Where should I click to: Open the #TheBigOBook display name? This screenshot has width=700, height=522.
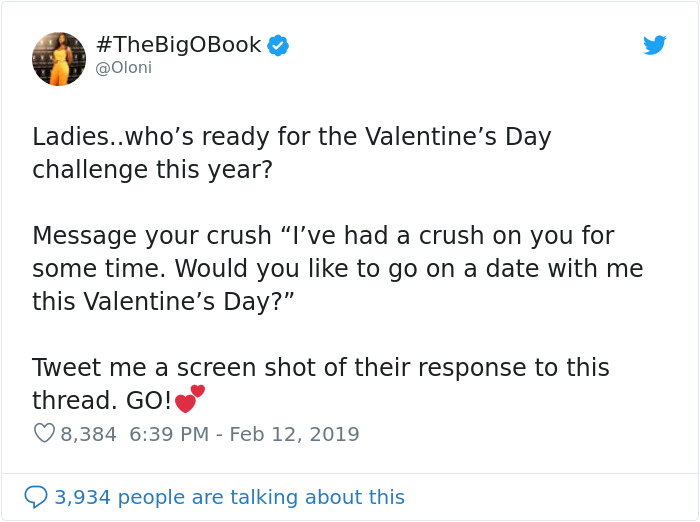179,45
